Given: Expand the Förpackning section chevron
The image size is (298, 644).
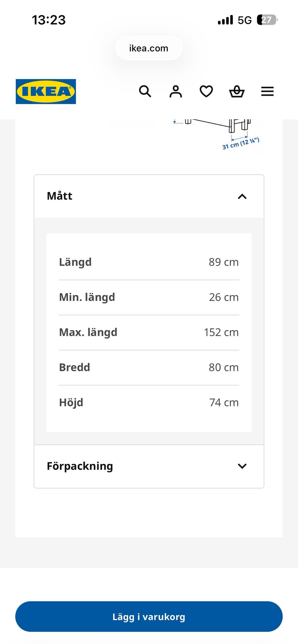Looking at the screenshot, I should pyautogui.click(x=242, y=466).
